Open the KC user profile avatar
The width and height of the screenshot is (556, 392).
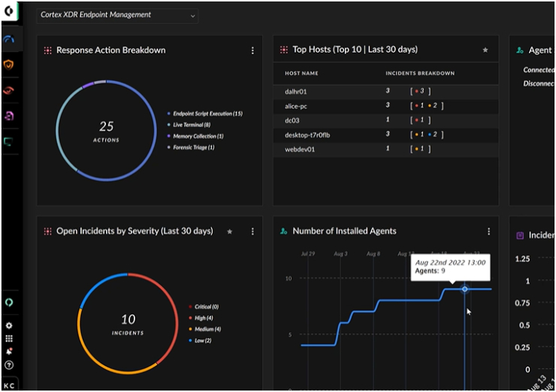click(9, 384)
